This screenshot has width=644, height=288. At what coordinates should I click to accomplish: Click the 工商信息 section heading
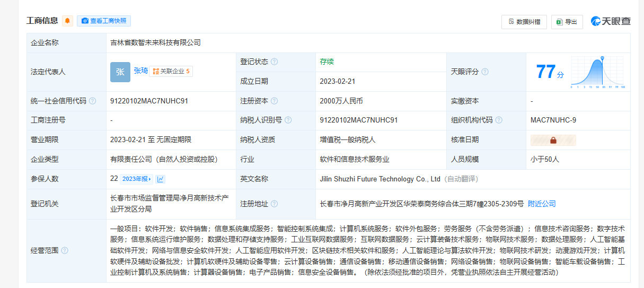(x=42, y=21)
